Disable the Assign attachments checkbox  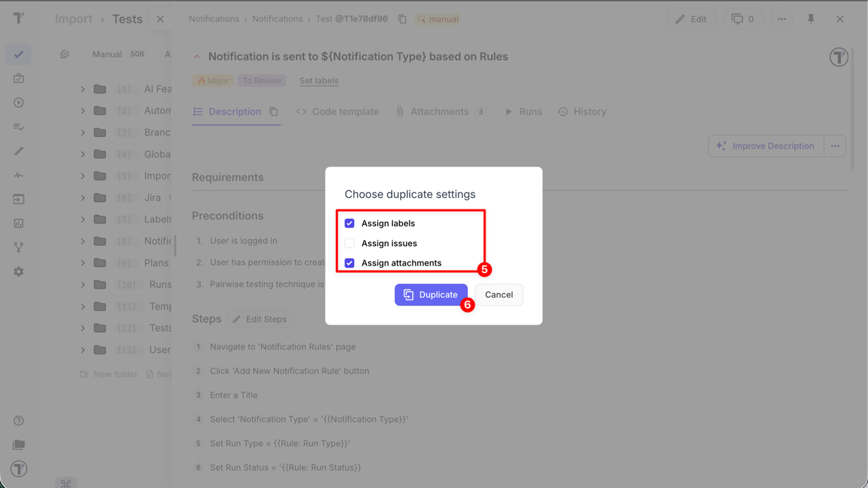point(349,263)
